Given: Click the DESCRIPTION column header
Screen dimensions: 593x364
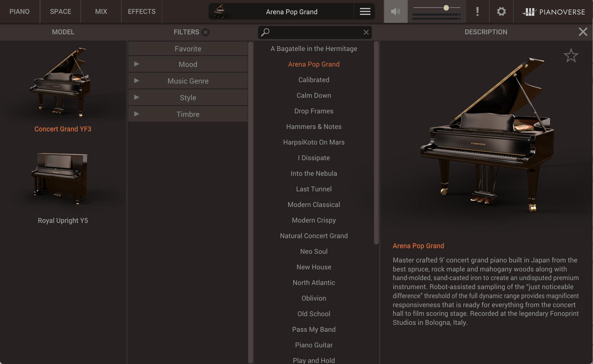Looking at the screenshot, I should pyautogui.click(x=486, y=32).
